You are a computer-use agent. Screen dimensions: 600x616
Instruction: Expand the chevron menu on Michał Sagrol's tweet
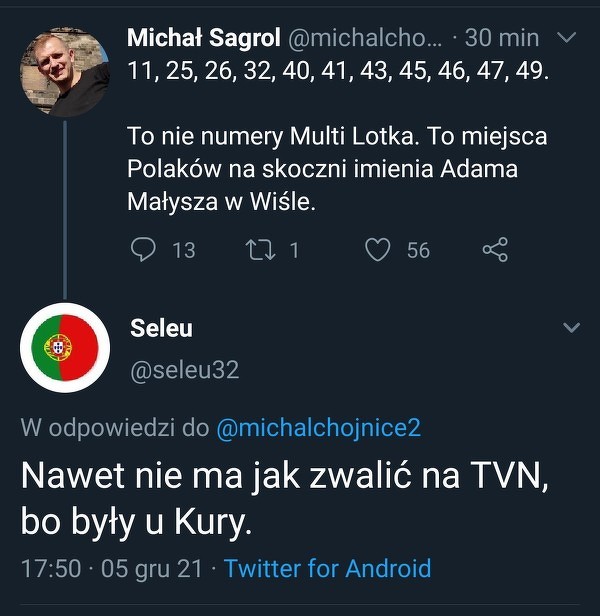tap(566, 38)
